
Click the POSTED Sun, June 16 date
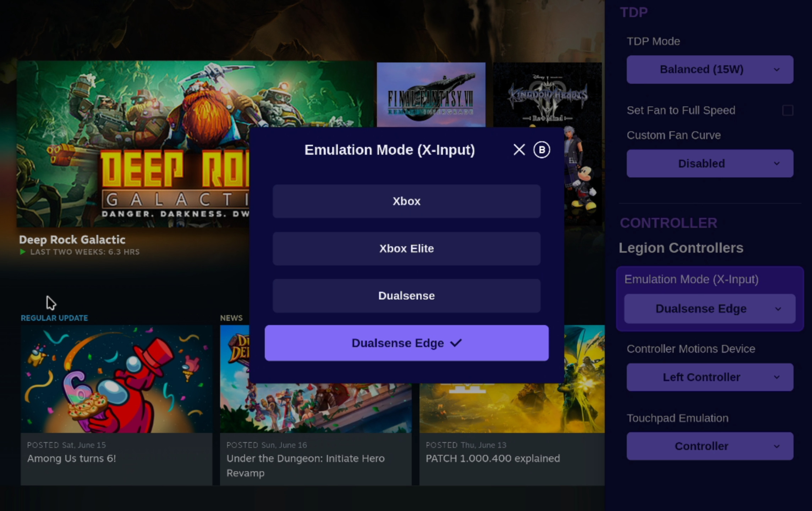pos(267,445)
